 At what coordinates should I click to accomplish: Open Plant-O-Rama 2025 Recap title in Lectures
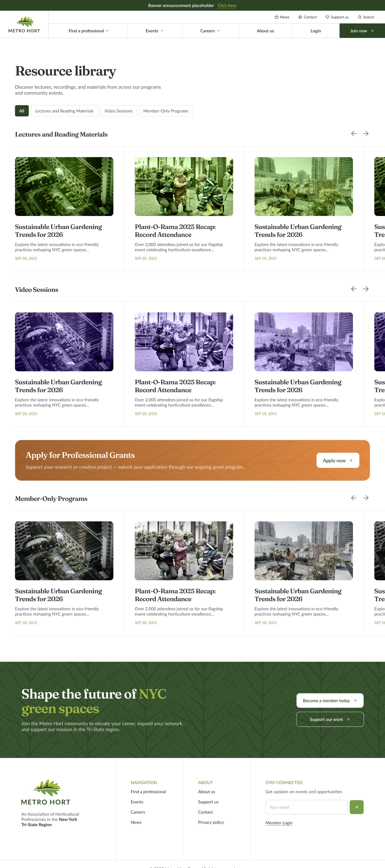[175, 231]
